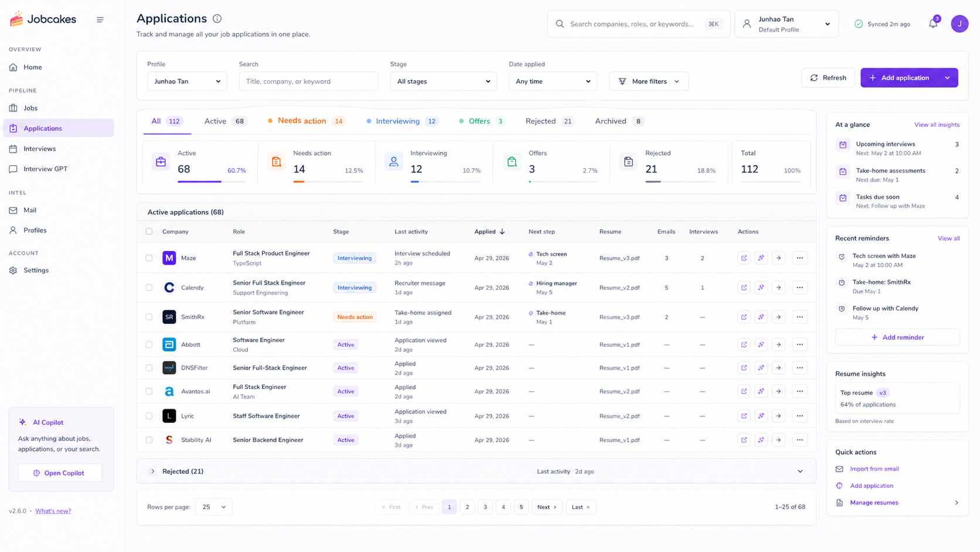Screen dimensions: 980x552
Task: Click Active stat progress bar
Action: tap(212, 182)
